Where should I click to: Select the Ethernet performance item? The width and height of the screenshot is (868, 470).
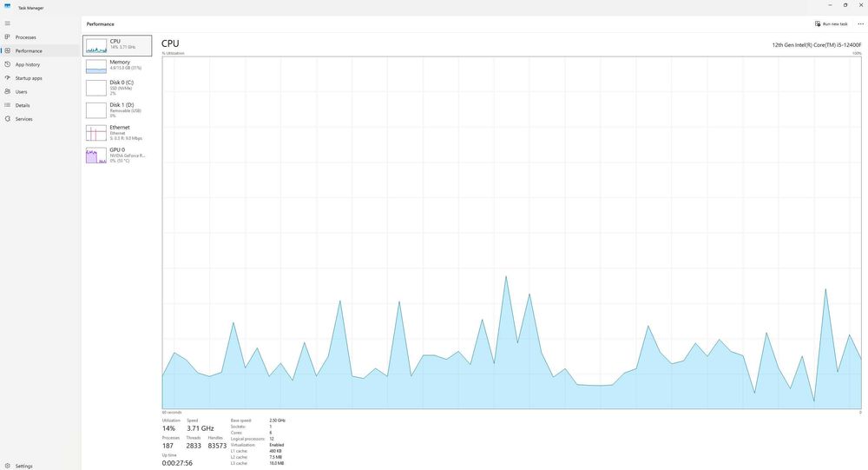point(117,132)
